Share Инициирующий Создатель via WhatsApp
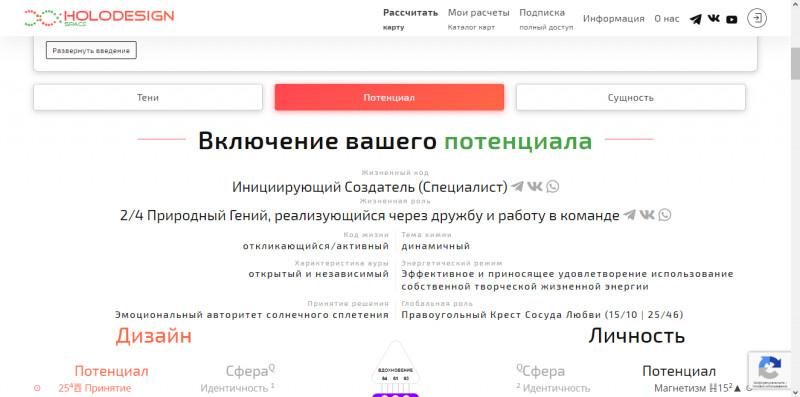The width and height of the screenshot is (800, 397). click(x=553, y=187)
